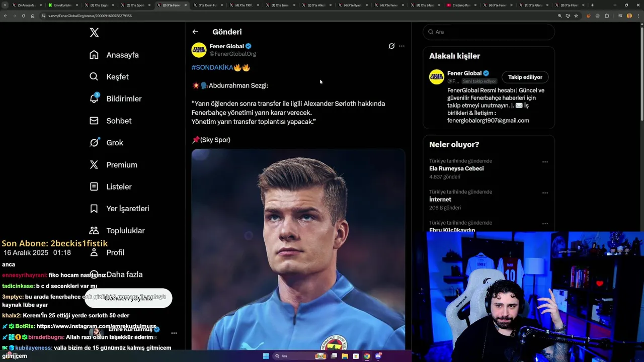Open options for Ela Rumeysa Cebeci trend

point(545,162)
